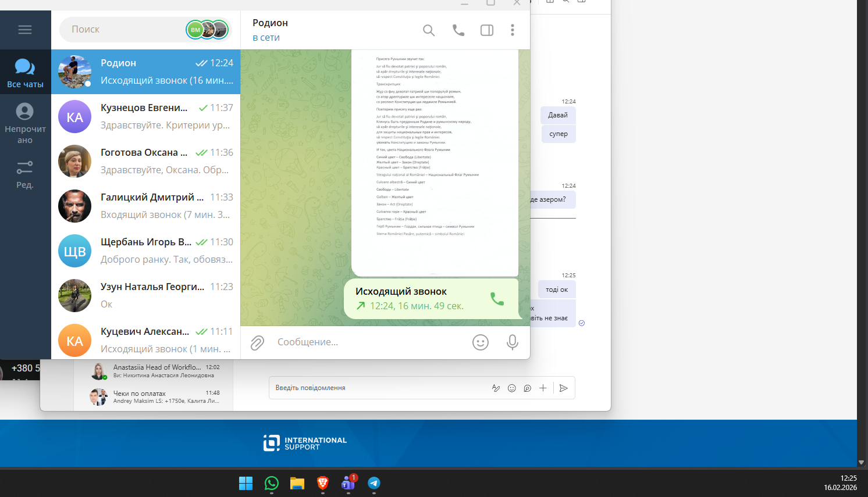Click the plus icon in Teams compose

[x=543, y=388]
